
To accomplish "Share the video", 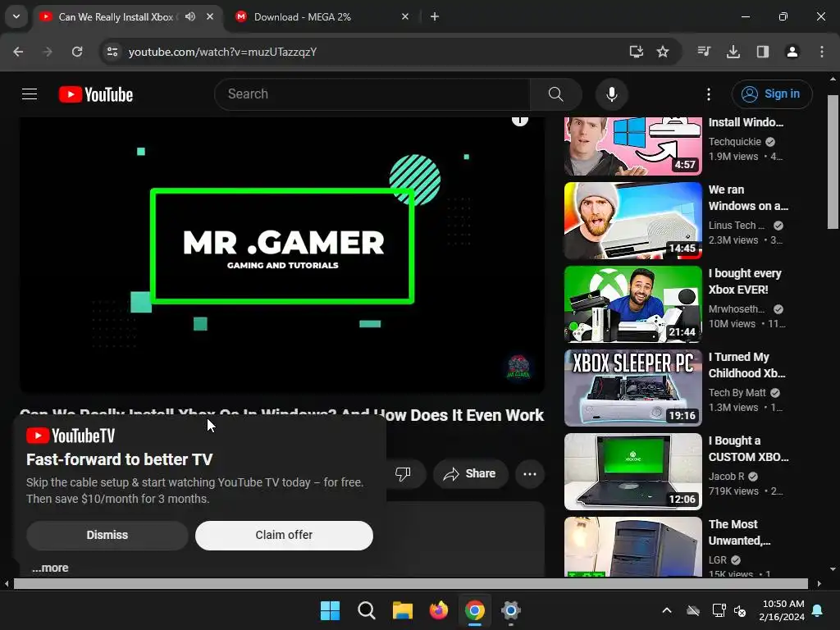I will pos(470,473).
